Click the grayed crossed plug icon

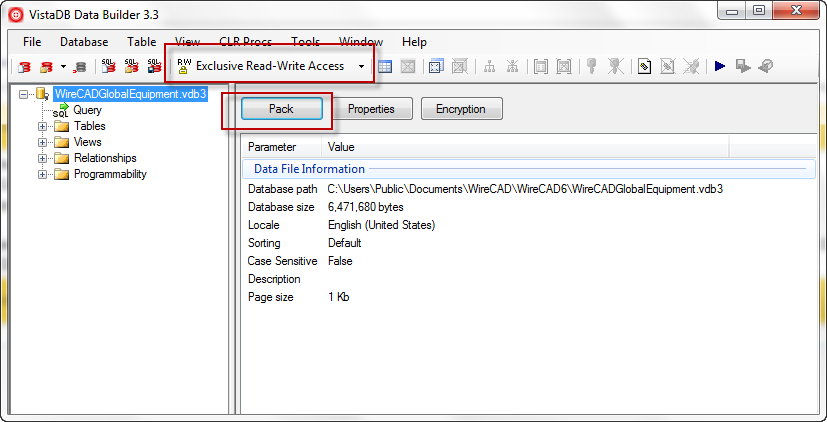690,66
